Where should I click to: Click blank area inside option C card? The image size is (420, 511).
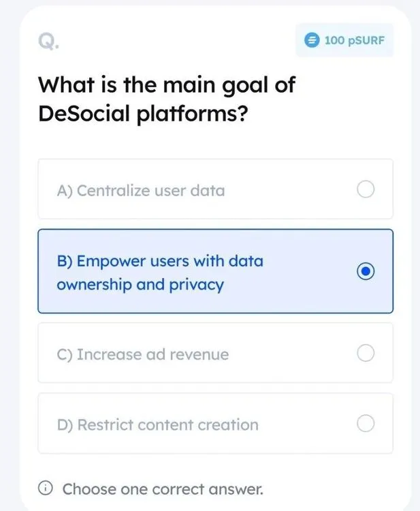coord(293,354)
